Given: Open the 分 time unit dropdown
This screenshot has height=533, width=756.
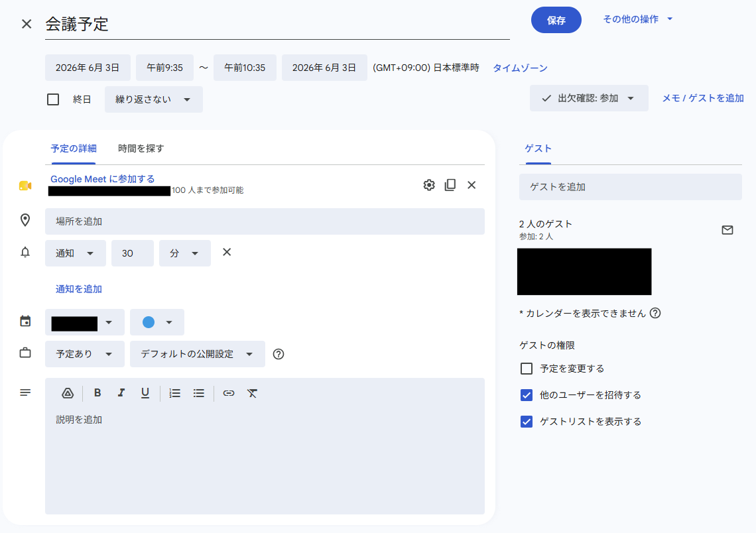Looking at the screenshot, I should tap(184, 253).
